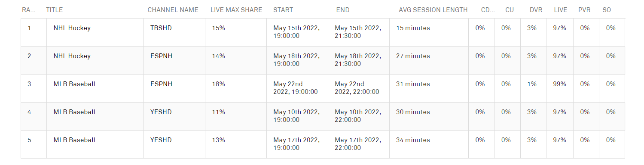Click the 18% live max share cell
Image resolution: width=644 pixels, height=165 pixels.
(x=218, y=84)
